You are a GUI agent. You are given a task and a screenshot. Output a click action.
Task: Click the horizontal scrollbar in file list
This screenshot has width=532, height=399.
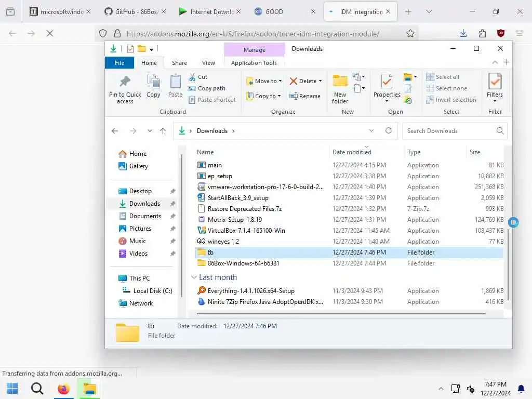coord(341,314)
